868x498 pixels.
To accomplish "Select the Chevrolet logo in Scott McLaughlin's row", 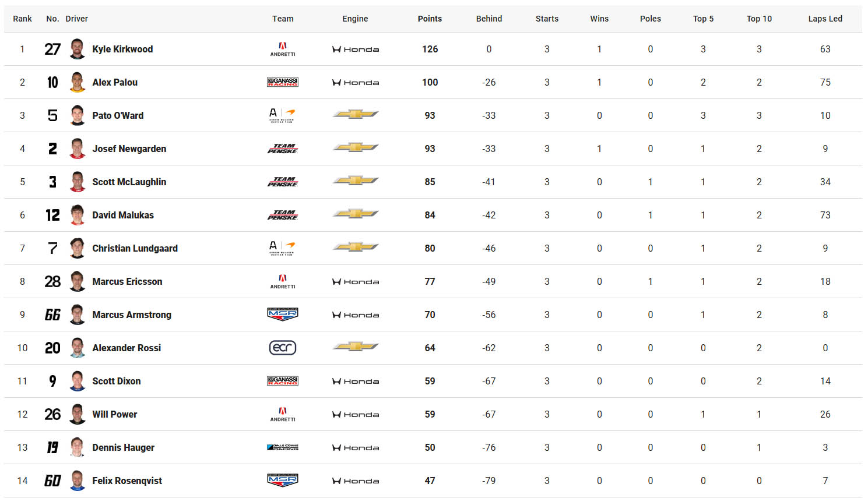I will tap(355, 182).
